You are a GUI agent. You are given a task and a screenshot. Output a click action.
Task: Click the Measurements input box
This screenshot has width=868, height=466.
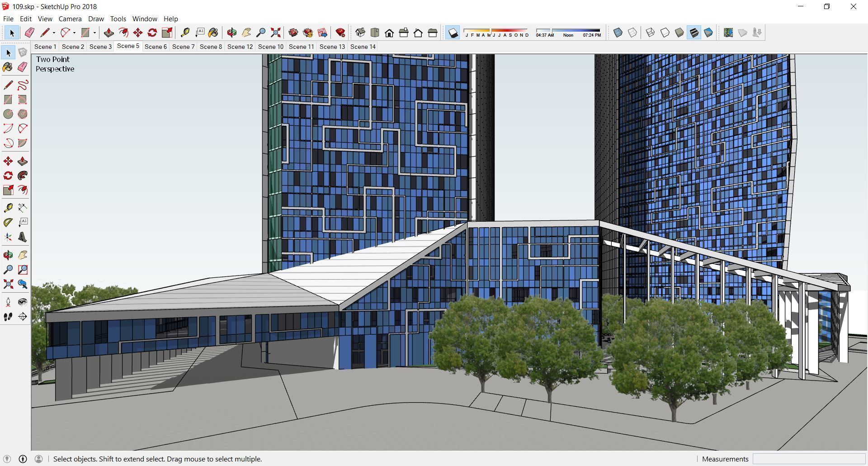[809, 459]
